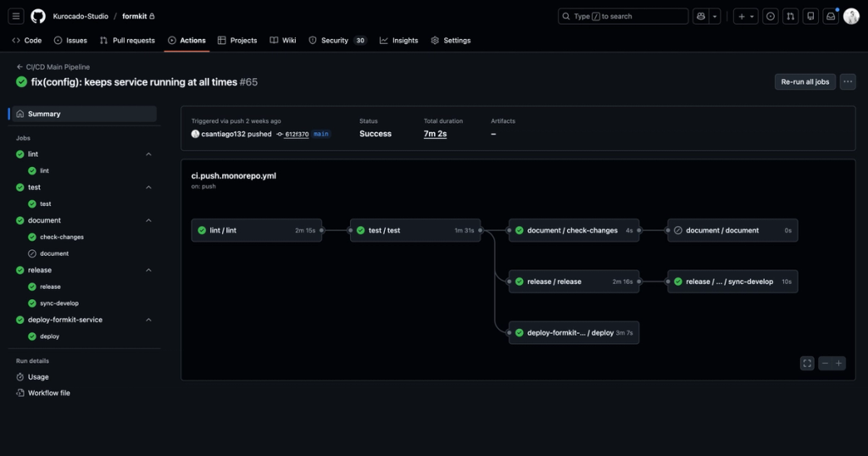Viewport: 868px width, 456px height.
Task: Open the notifications inbox icon
Action: pos(831,17)
